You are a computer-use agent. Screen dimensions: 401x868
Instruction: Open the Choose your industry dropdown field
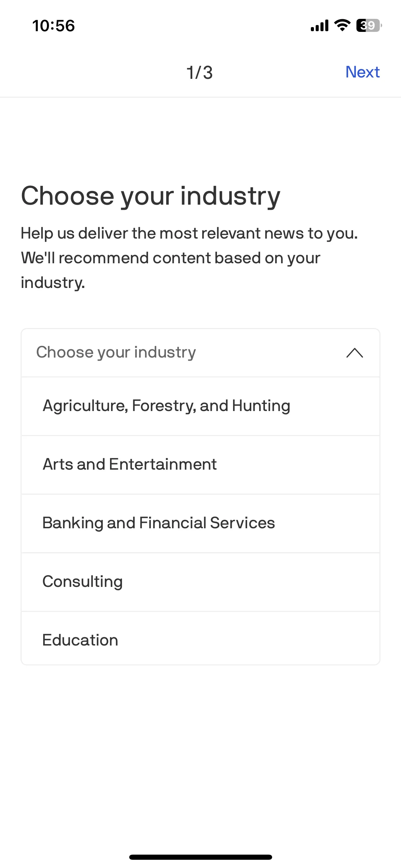[x=200, y=353]
